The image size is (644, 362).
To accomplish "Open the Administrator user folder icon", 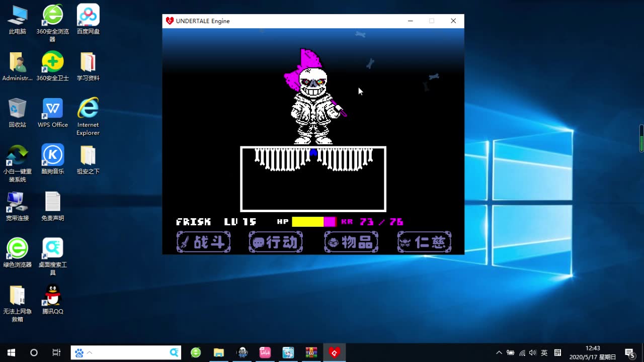I will (x=18, y=67).
